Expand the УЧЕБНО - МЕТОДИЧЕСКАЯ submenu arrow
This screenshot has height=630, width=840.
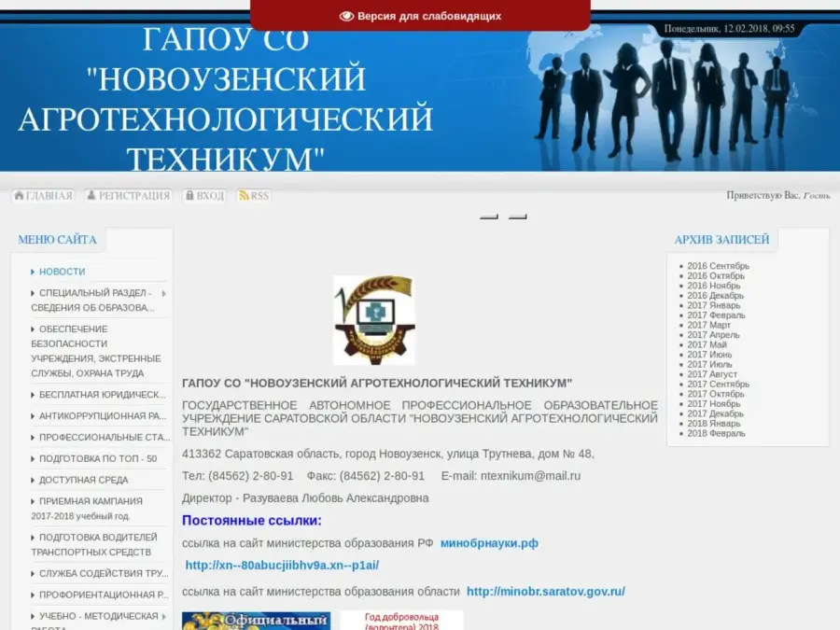point(164,616)
